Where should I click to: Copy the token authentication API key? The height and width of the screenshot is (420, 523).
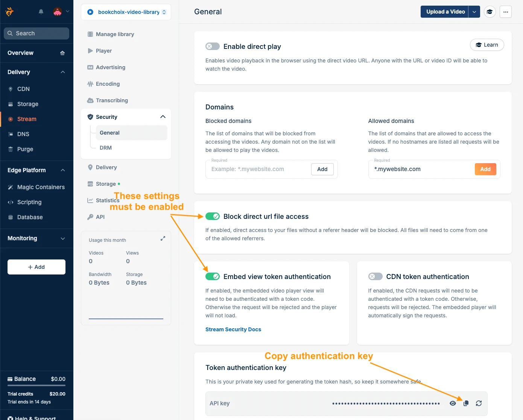tap(466, 403)
